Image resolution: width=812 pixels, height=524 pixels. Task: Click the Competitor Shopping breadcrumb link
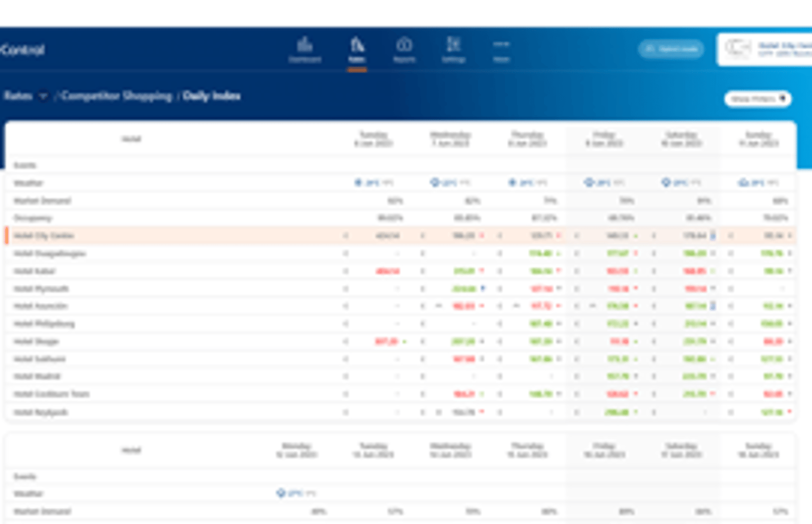tap(117, 96)
